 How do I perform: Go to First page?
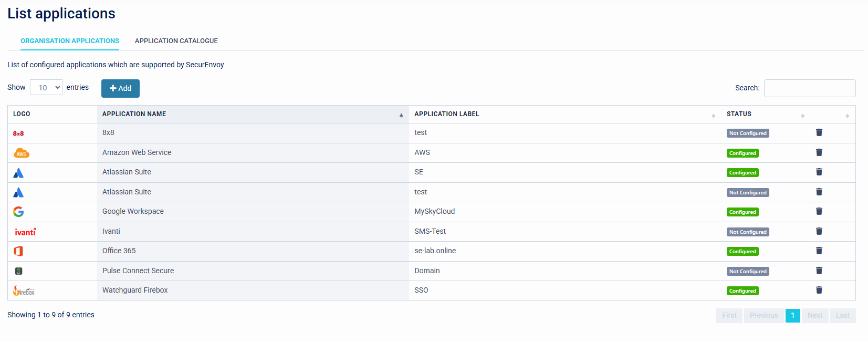point(729,315)
